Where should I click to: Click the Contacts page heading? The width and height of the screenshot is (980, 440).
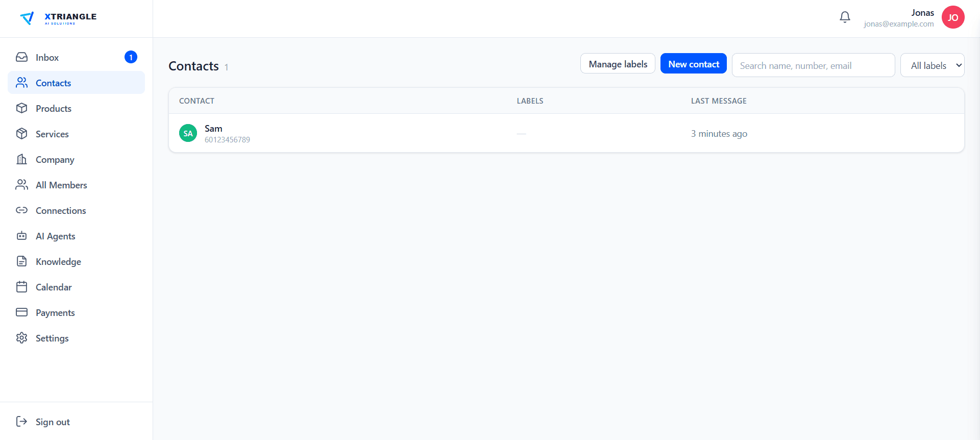[193, 66]
